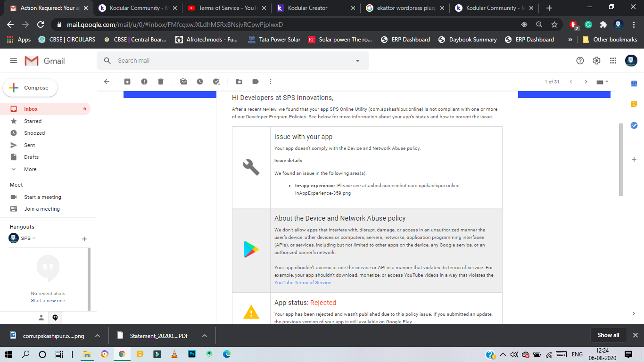Viewport: 644px width, 362px height.
Task: Open Google Tasks in the side panel
Action: pos(634,125)
